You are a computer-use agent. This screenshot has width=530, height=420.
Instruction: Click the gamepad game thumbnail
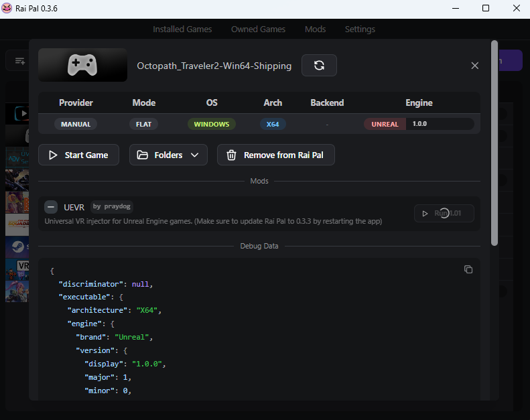click(83, 65)
